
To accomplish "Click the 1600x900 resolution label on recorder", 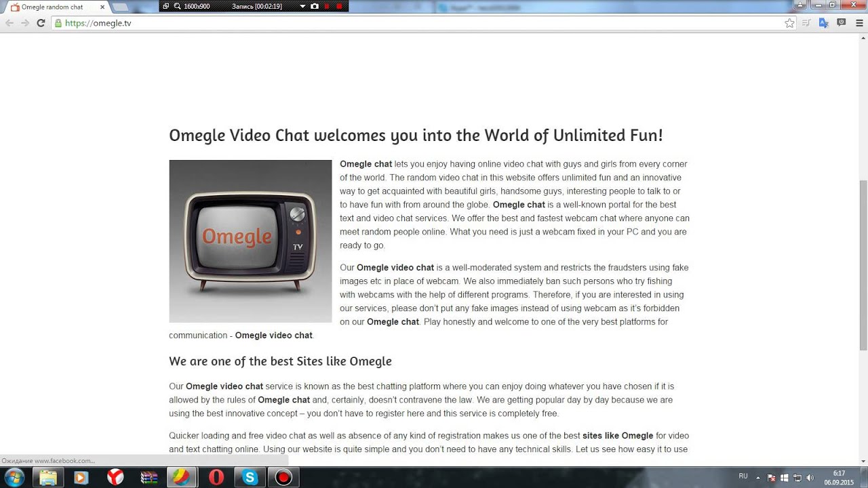I will click(197, 6).
